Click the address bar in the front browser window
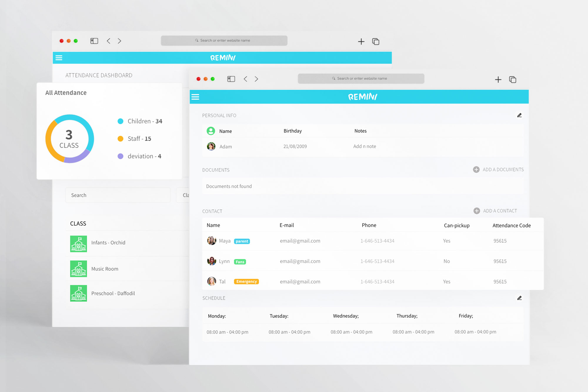 point(361,79)
